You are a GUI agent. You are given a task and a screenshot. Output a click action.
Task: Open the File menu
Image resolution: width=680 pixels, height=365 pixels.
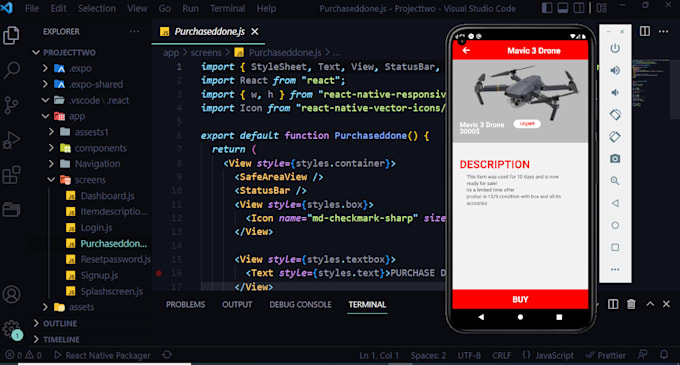[x=32, y=8]
